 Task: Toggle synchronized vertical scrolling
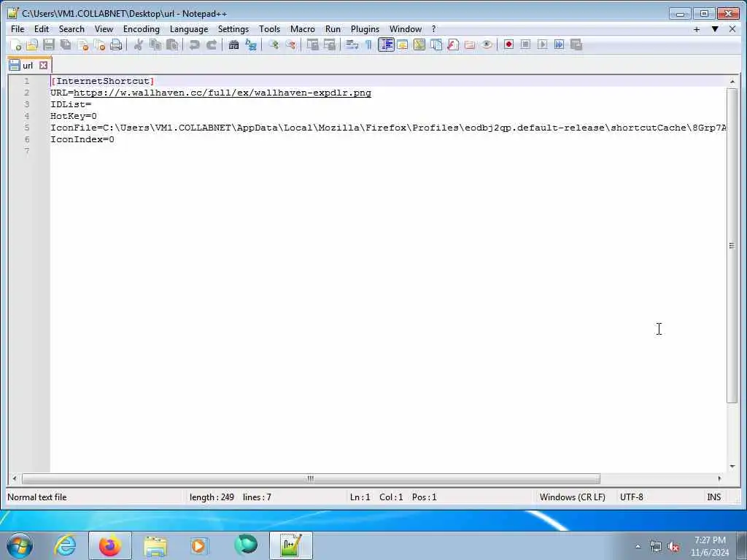pos(312,44)
